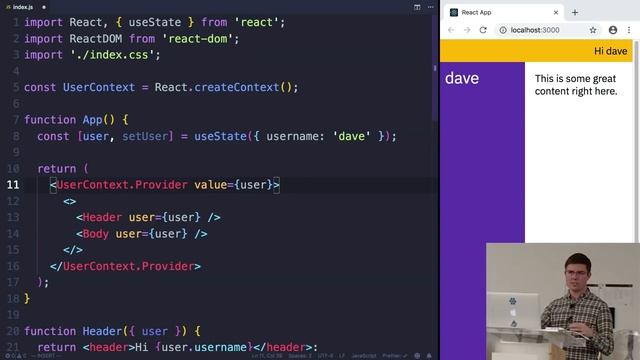Viewport: 640px width, 360px height.
Task: Click 'user.username' expression on line 21
Action: click(204, 347)
